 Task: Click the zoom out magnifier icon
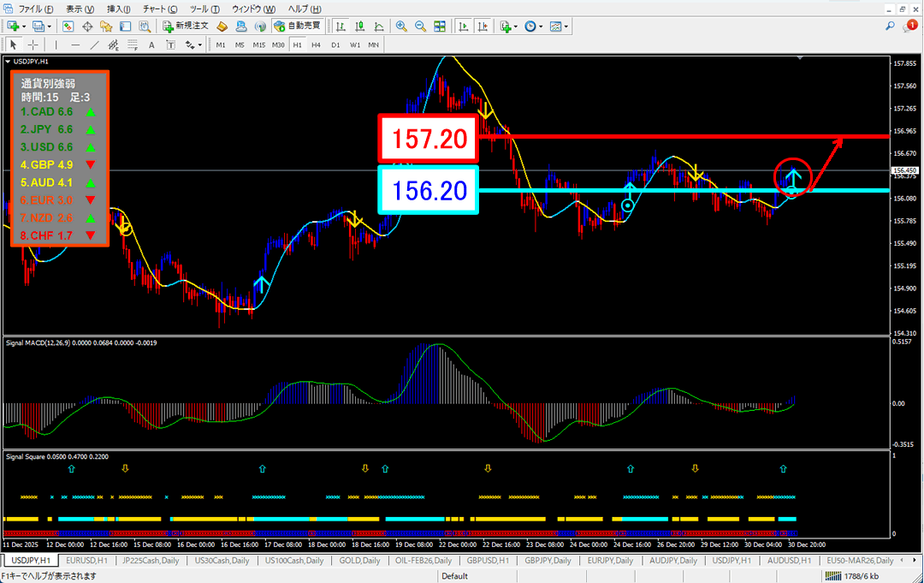point(420,27)
